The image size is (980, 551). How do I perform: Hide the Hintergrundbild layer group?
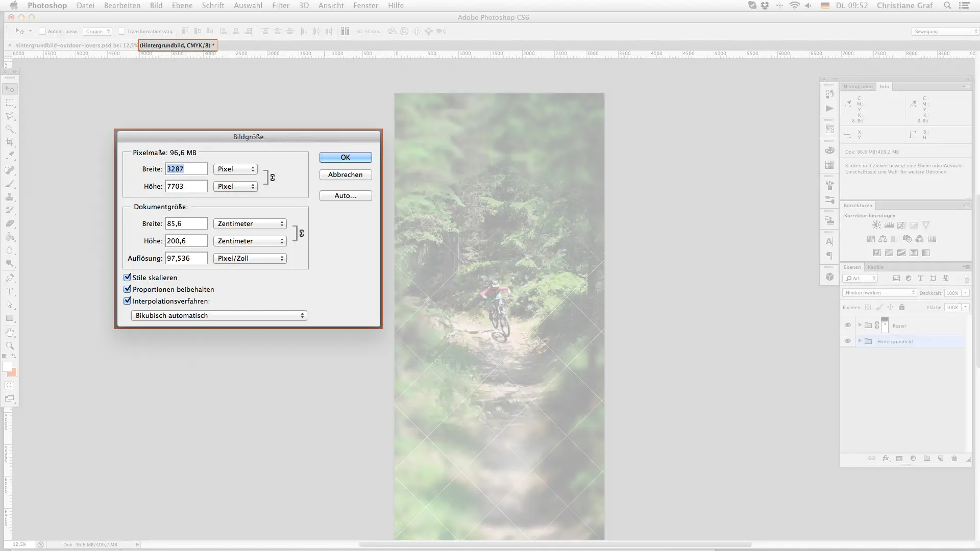click(x=848, y=341)
